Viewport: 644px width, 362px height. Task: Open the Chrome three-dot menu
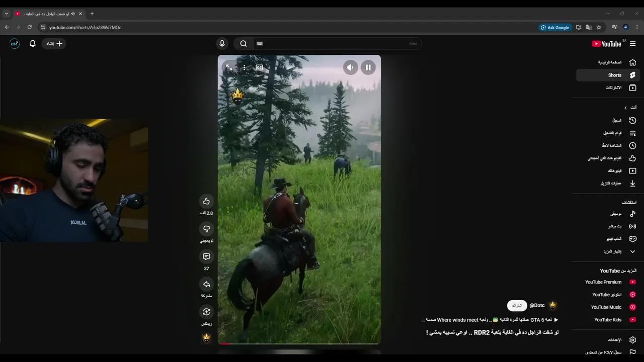coord(637,27)
